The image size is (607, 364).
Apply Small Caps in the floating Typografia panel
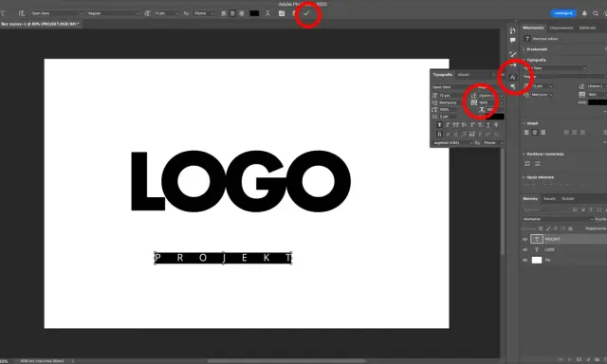[x=464, y=125]
